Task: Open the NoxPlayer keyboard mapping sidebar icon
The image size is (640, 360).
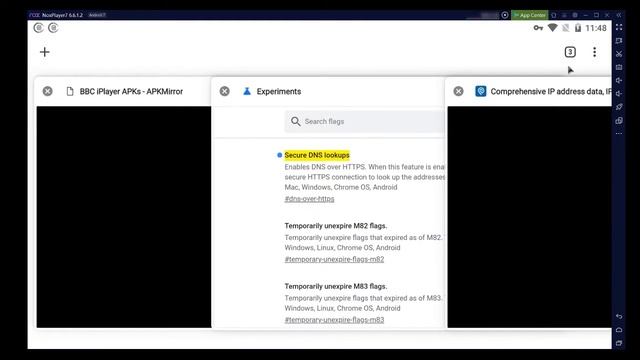Action: click(619, 40)
